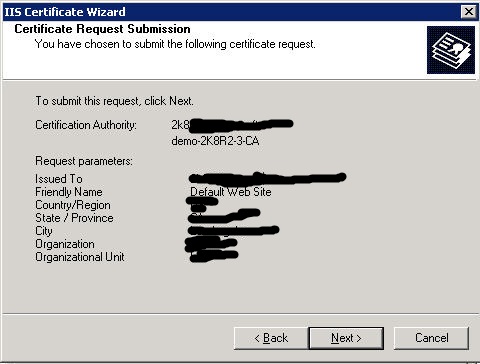Click the Default Web Site friendly name value
Viewport: 480px width, 364px height.
point(231,192)
